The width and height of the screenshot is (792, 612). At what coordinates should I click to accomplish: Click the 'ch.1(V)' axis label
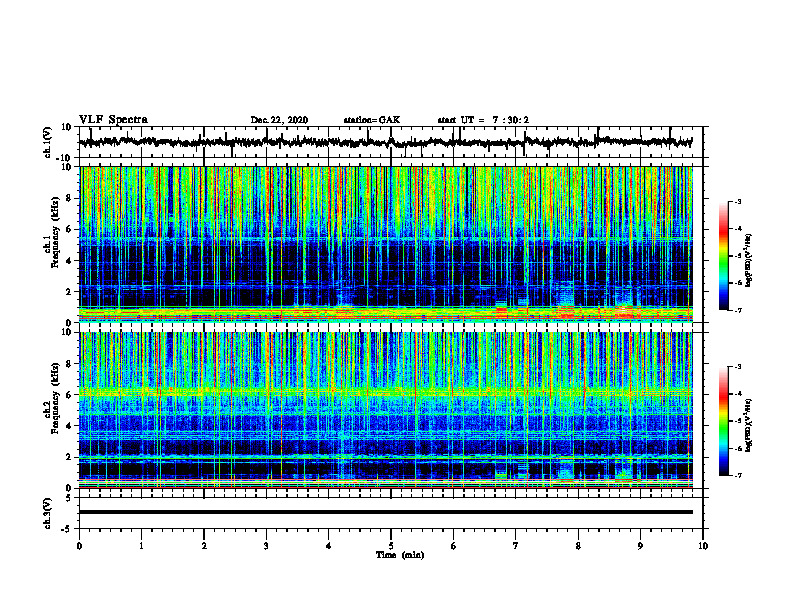48,142
